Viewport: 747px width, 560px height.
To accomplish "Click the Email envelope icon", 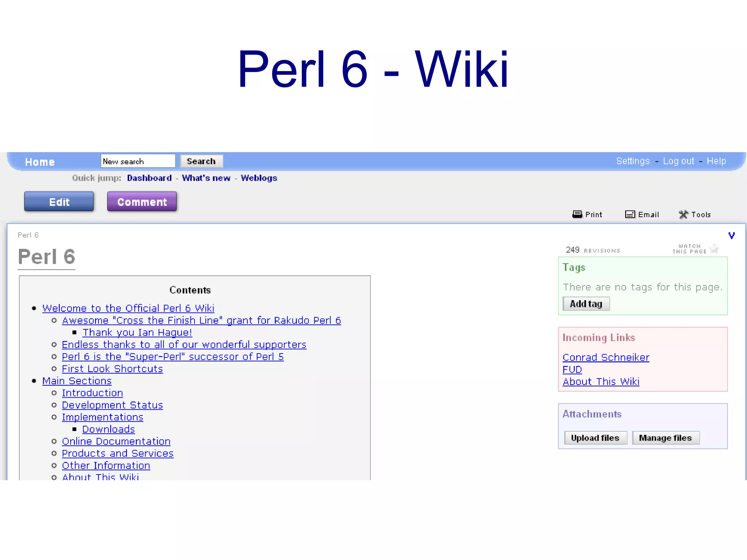I will 630,214.
